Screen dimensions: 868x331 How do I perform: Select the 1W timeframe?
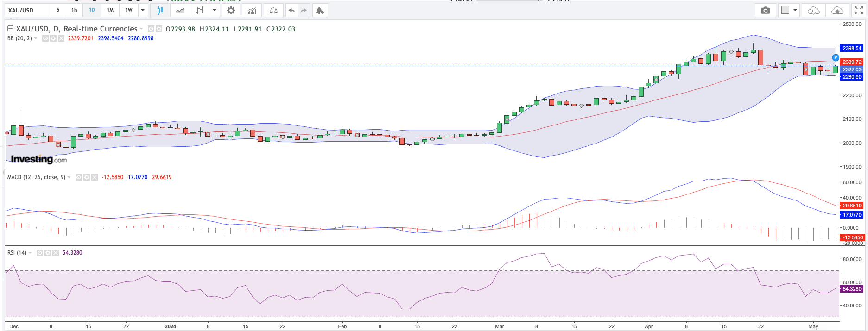pos(128,10)
